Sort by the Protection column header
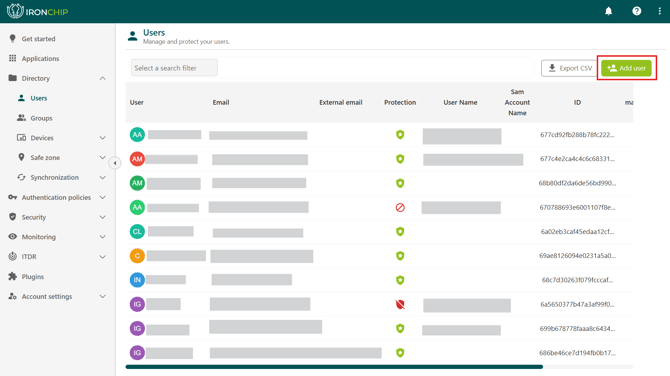670x376 pixels. [400, 102]
